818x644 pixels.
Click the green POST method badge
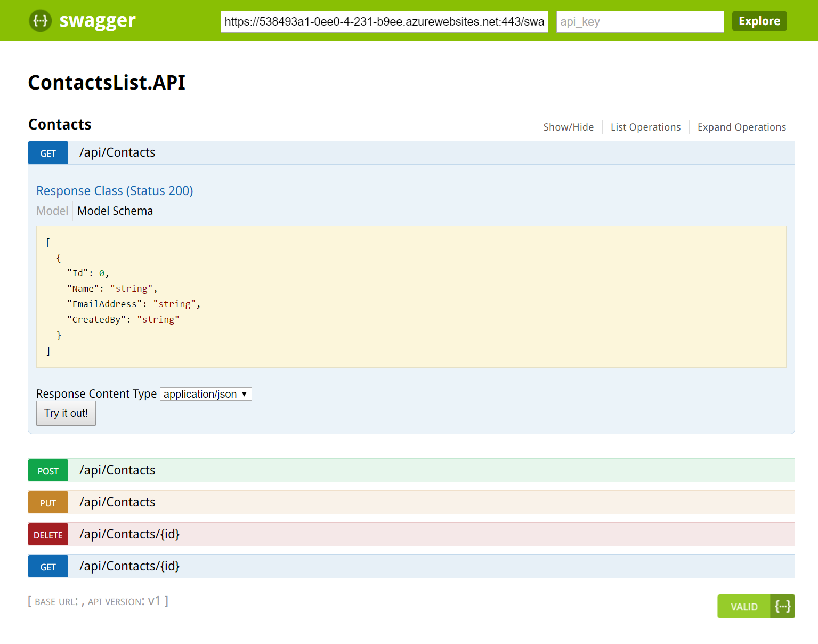(x=48, y=471)
